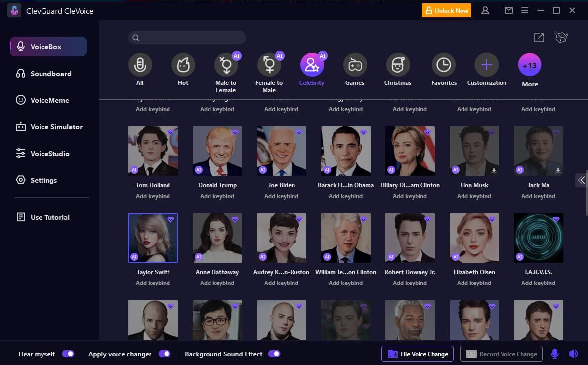
Task: Click the speaker volume icon
Action: tap(573, 353)
